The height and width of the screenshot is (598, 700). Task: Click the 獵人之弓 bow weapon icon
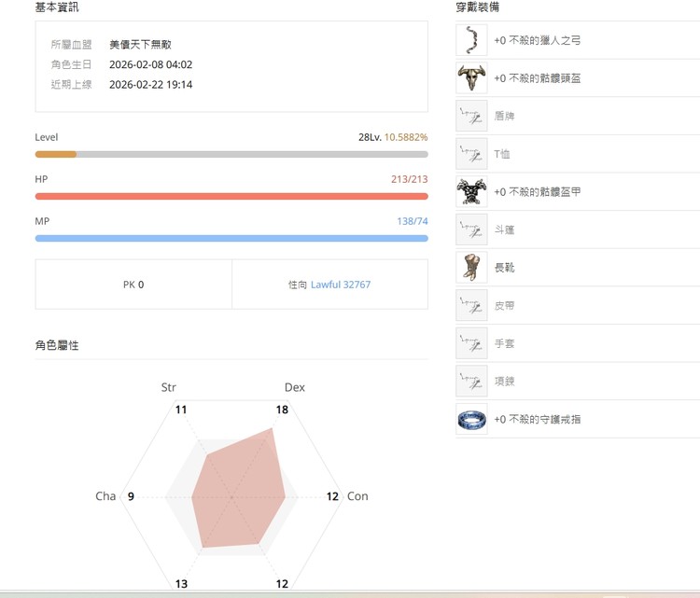click(472, 41)
